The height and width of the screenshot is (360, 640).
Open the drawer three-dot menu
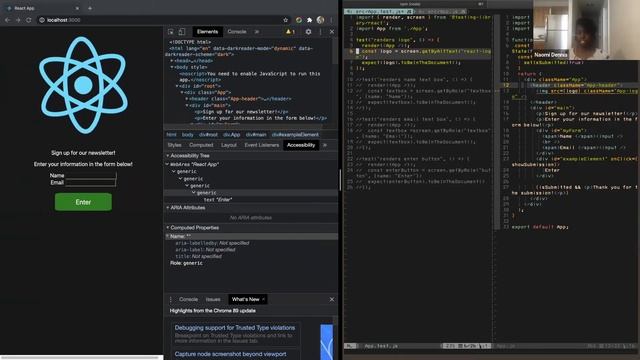coord(171,299)
